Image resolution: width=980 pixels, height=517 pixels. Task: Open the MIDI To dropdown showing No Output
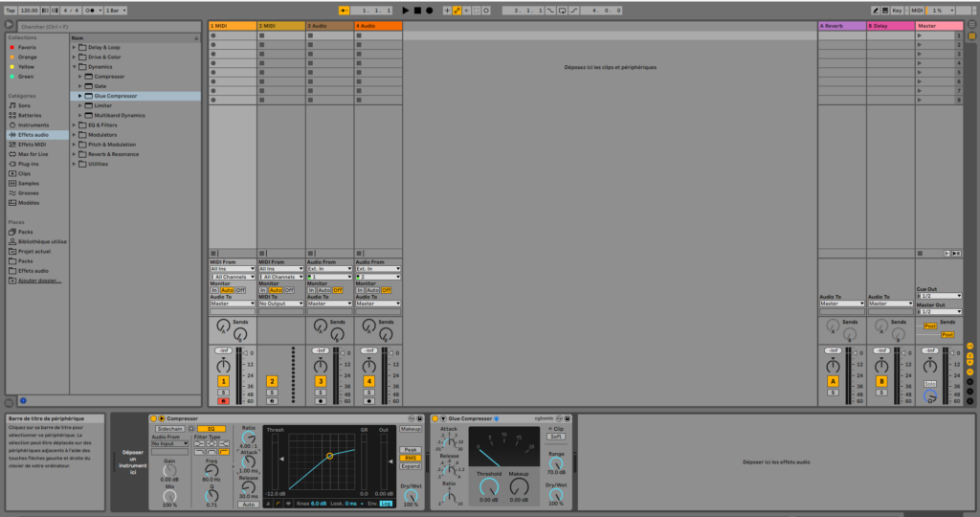pos(280,303)
